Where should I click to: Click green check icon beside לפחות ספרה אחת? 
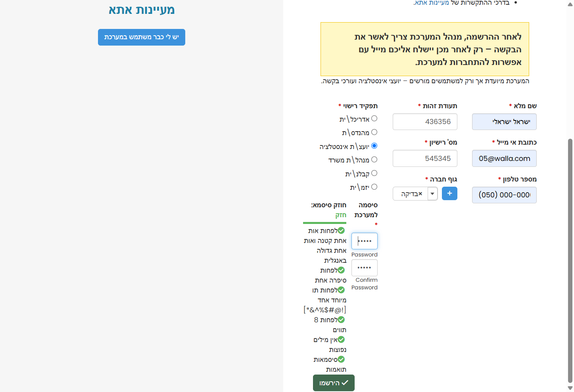coord(341,270)
